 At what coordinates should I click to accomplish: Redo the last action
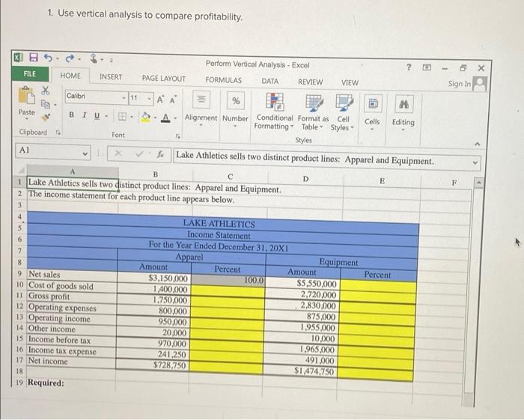click(x=70, y=59)
